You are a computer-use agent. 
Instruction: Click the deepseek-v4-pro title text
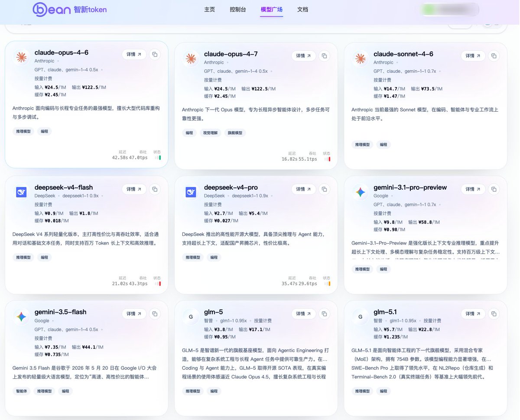pyautogui.click(x=231, y=187)
